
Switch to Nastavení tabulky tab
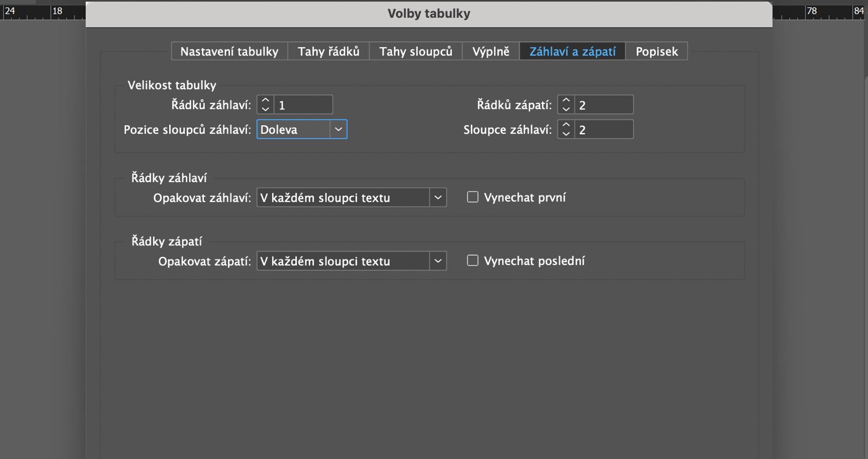[x=229, y=51]
